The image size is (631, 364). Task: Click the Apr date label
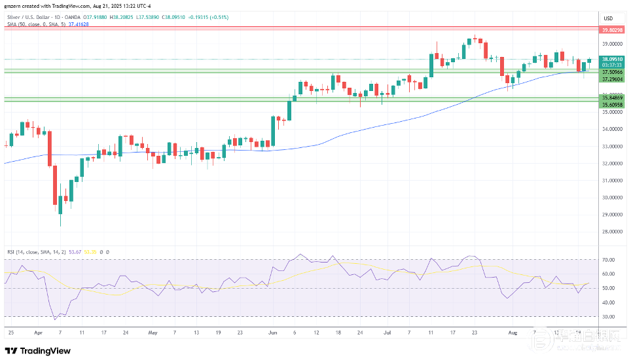[x=38, y=333]
